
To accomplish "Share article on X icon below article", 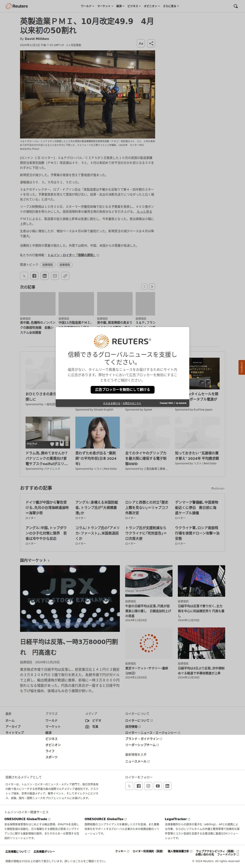I will coord(24,276).
